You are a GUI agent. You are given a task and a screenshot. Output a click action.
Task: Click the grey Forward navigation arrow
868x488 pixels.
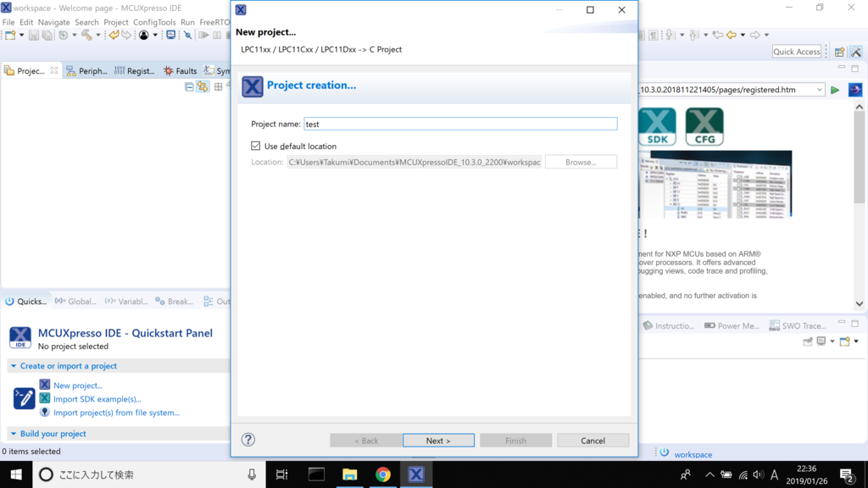pyautogui.click(x=755, y=35)
